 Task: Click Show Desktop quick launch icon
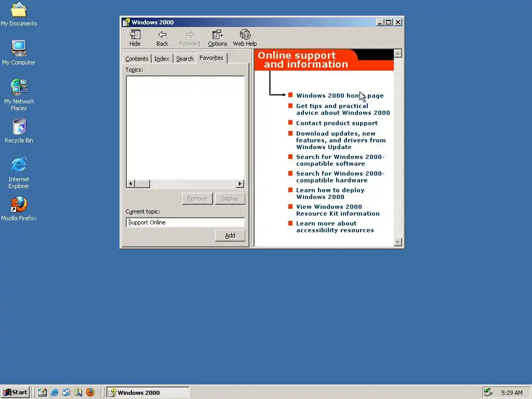[x=43, y=393]
